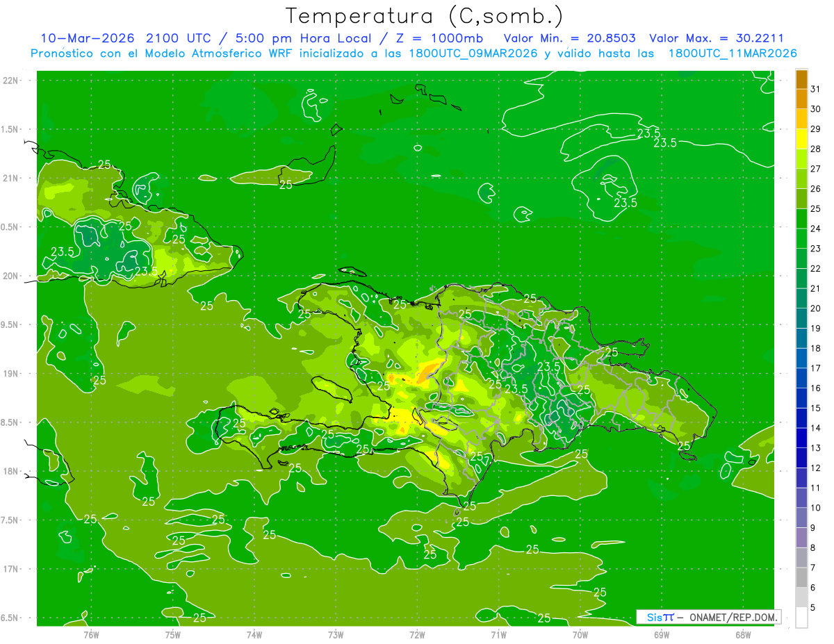Viewport: 834px width, 644px height.
Task: Click the white swatch below colorbar label 5
Action: pos(801,618)
